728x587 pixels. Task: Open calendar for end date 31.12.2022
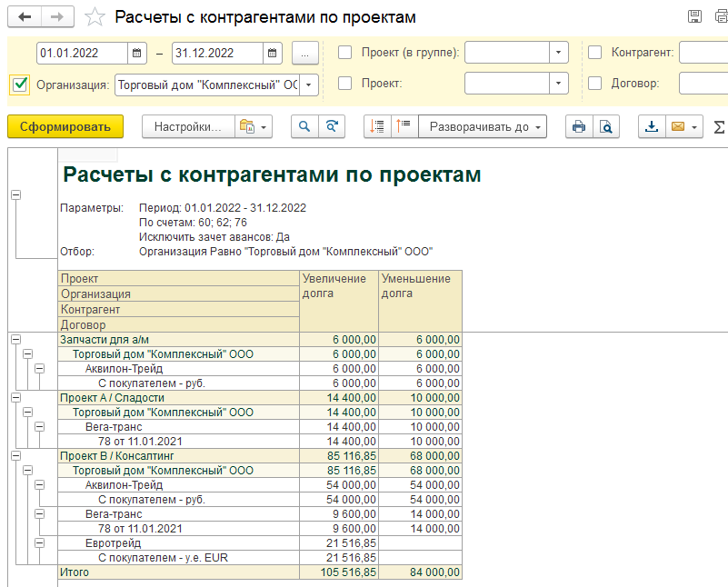point(272,53)
